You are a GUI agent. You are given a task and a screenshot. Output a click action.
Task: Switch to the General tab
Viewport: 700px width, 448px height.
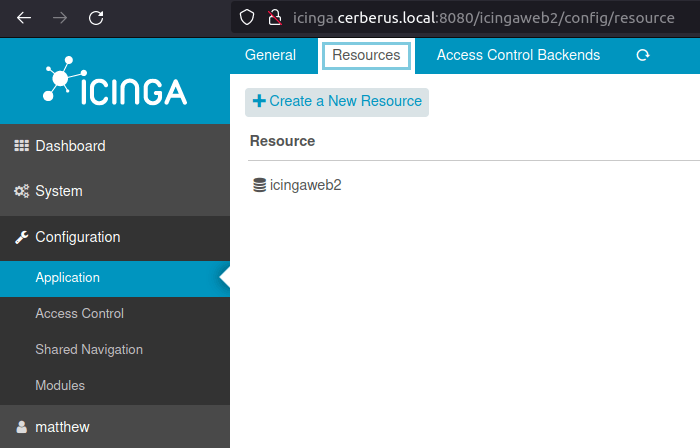[270, 55]
